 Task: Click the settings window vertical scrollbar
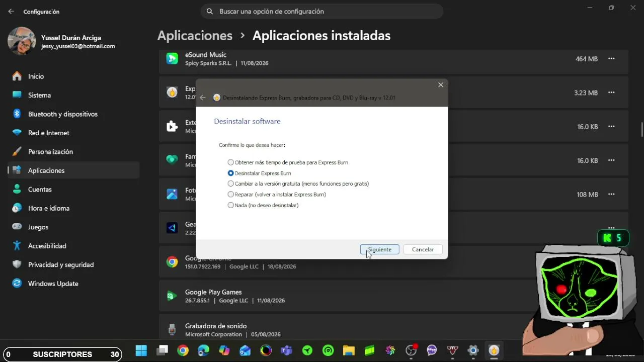pos(642,129)
